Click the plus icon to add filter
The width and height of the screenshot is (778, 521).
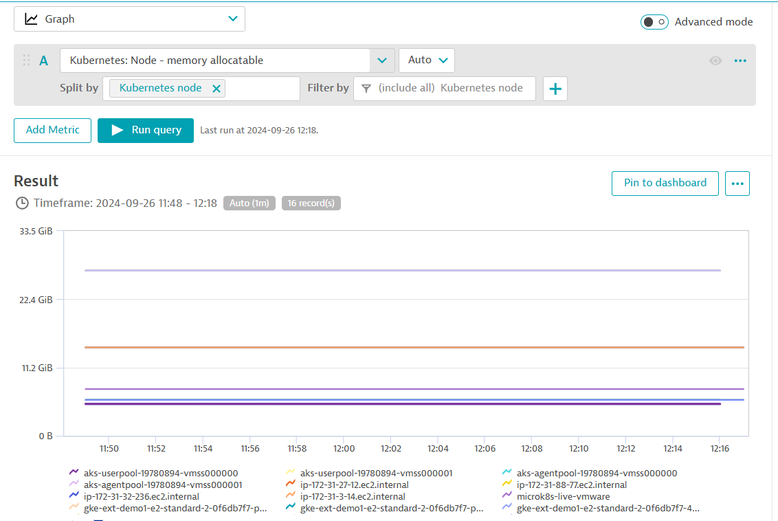click(x=556, y=89)
